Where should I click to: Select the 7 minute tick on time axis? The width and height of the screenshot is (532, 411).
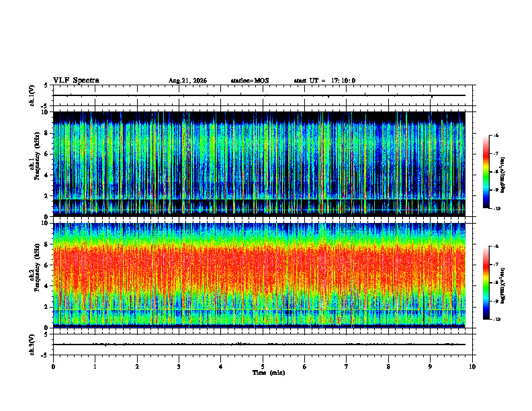(x=347, y=367)
